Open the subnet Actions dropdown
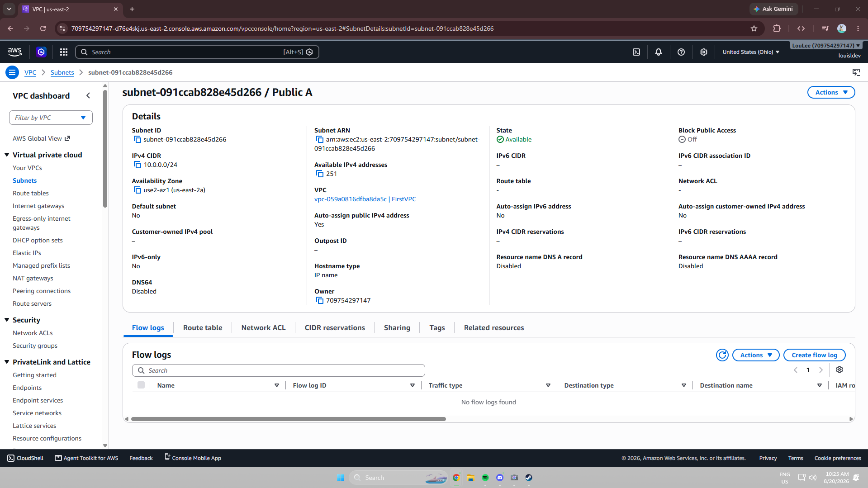This screenshot has height=488, width=868. tap(831, 92)
